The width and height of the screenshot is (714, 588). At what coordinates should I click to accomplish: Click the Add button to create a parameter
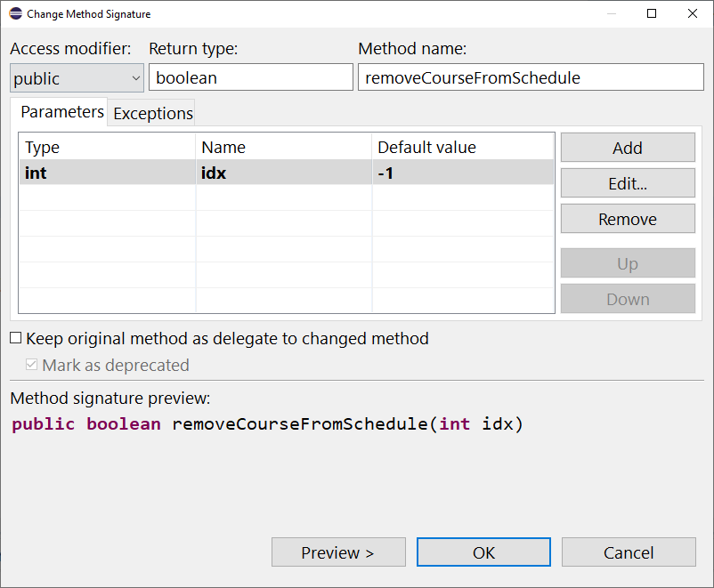coord(627,148)
